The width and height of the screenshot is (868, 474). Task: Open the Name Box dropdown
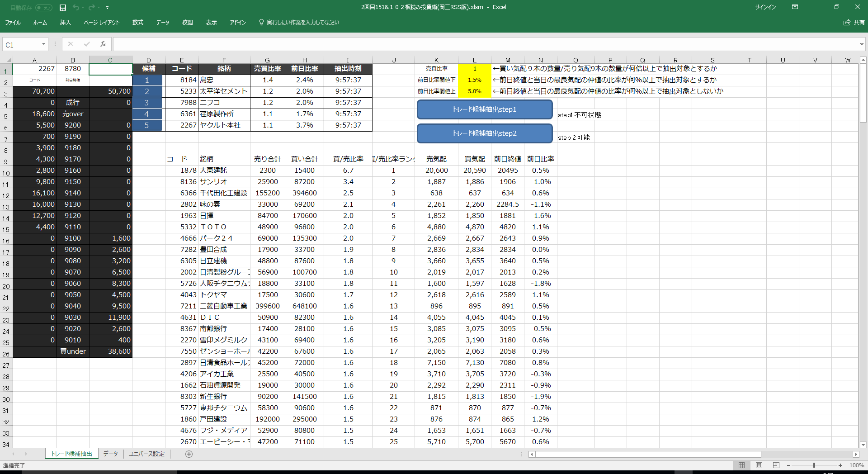(43, 44)
